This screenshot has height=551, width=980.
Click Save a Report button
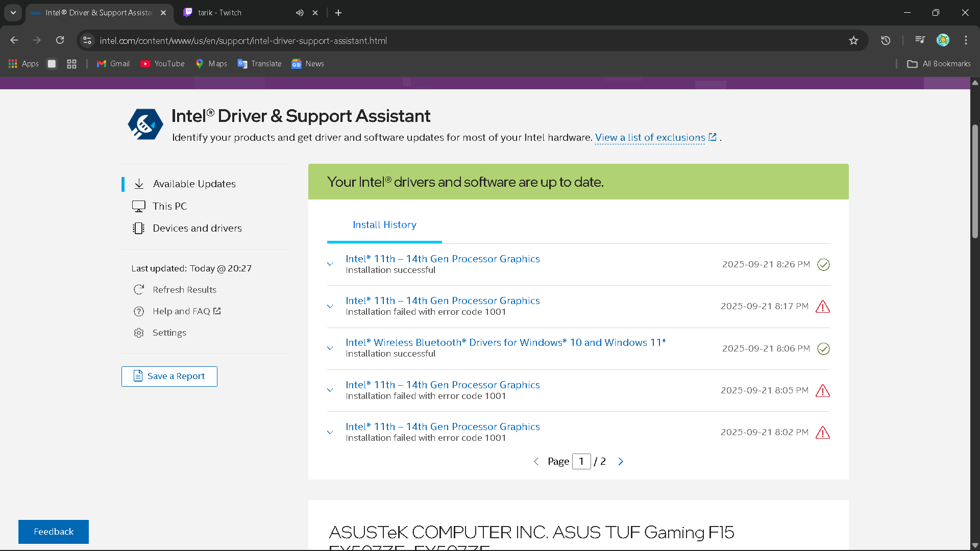169,377
